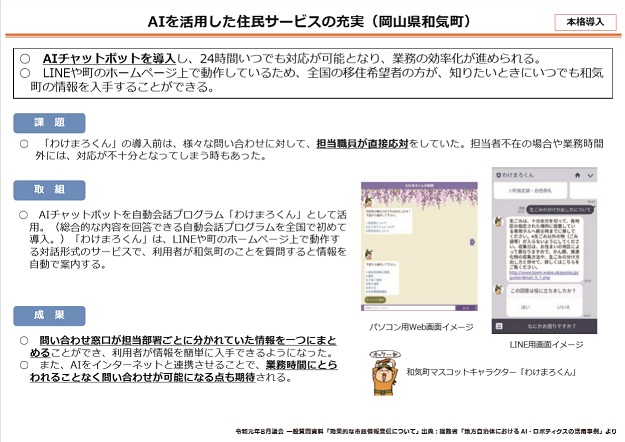Click the わけまろくん title in the LINE header

pos(518,175)
